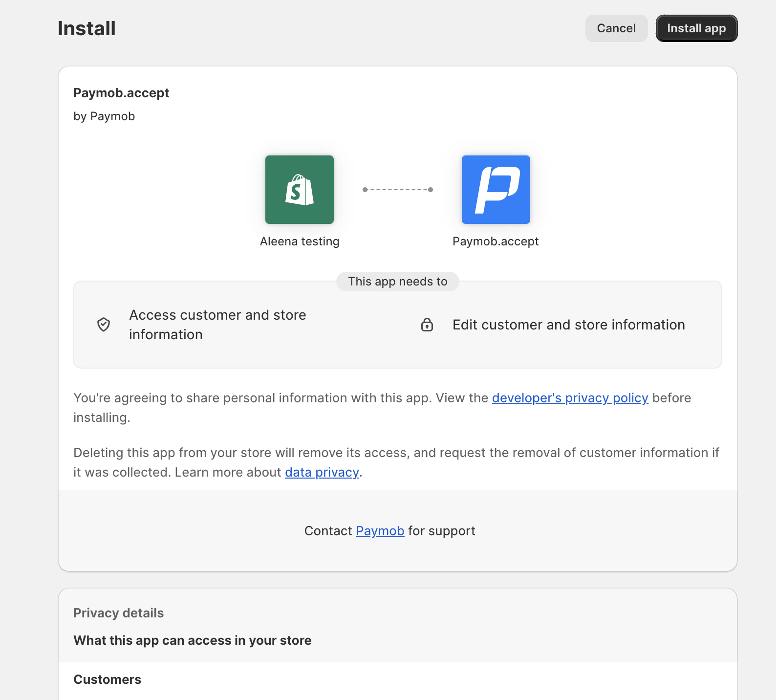
Task: Open the developer's privacy policy link
Action: tap(570, 398)
